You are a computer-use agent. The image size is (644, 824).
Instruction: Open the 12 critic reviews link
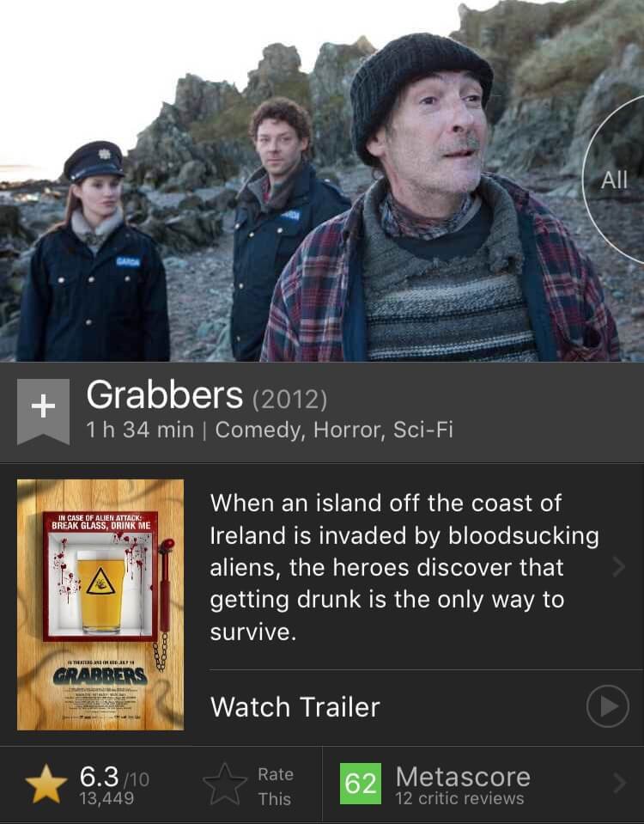[x=459, y=798]
